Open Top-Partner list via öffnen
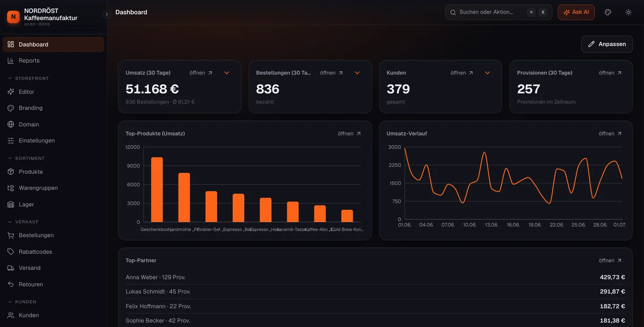644x327 pixels. click(x=610, y=260)
